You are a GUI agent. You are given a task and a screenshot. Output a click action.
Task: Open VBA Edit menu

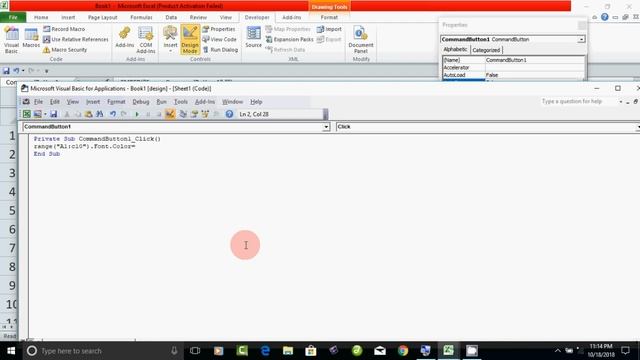tap(55, 102)
